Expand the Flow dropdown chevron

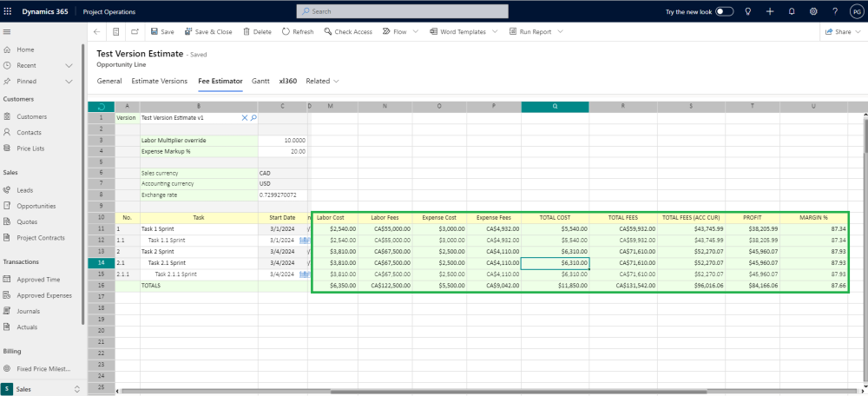[x=416, y=32]
